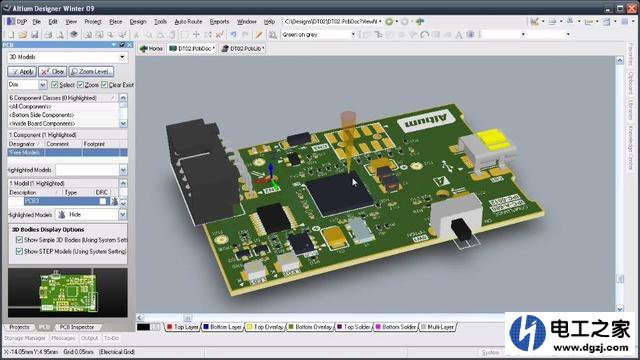Toggle Show STEP Models checkbox
The image size is (640, 360).
click(19, 251)
